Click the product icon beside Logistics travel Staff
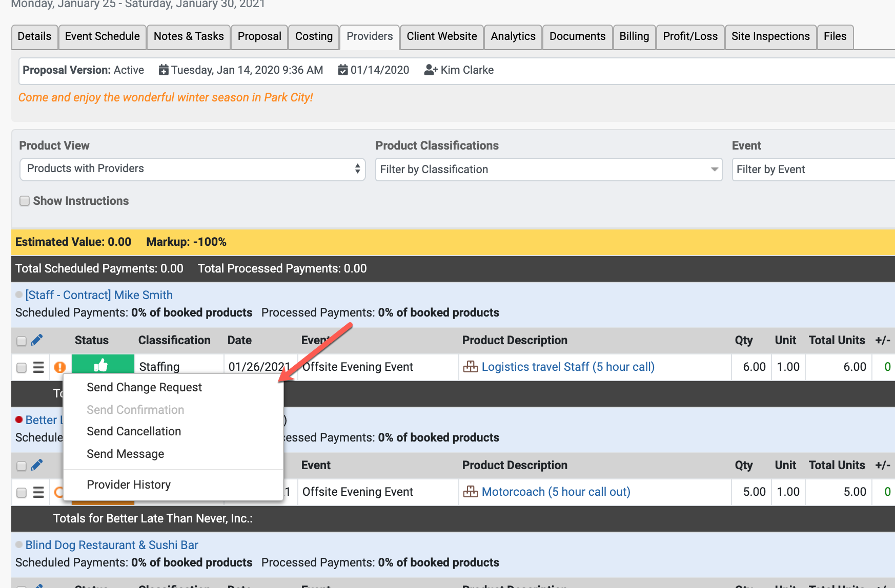895x588 pixels. 471,366
